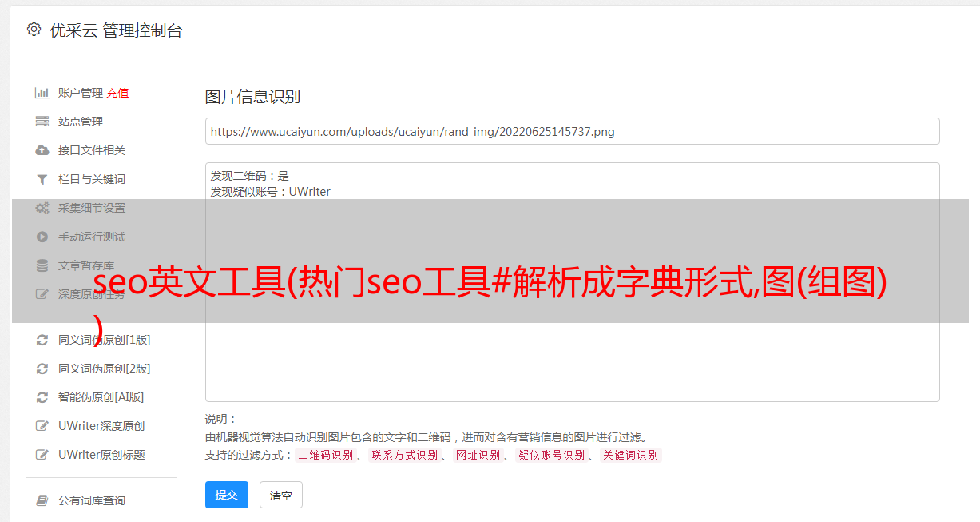980x522 pixels.
Task: Clear the form with 清空 button
Action: coord(281,496)
